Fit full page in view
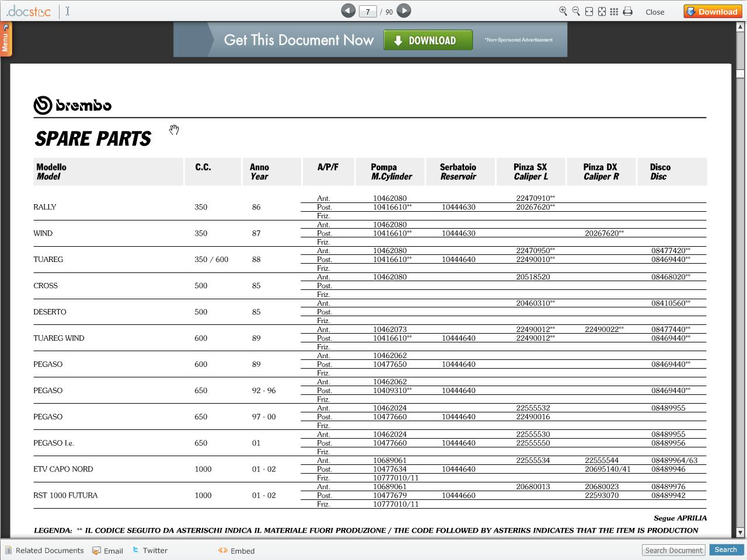The image size is (747, 560). coord(602,11)
